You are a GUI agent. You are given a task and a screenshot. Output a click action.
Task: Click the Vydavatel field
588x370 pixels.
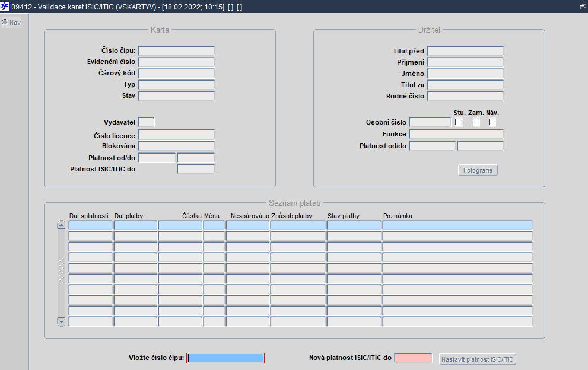(x=146, y=122)
